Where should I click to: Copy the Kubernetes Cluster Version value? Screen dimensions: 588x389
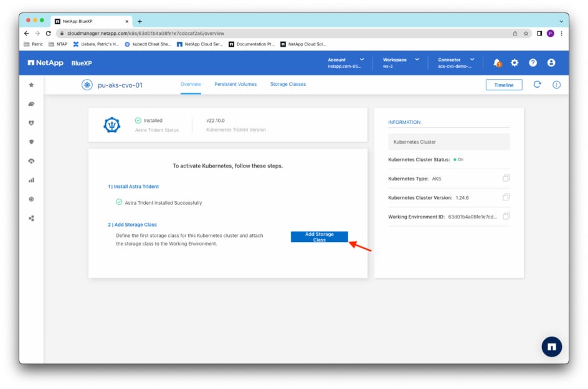pyautogui.click(x=506, y=197)
